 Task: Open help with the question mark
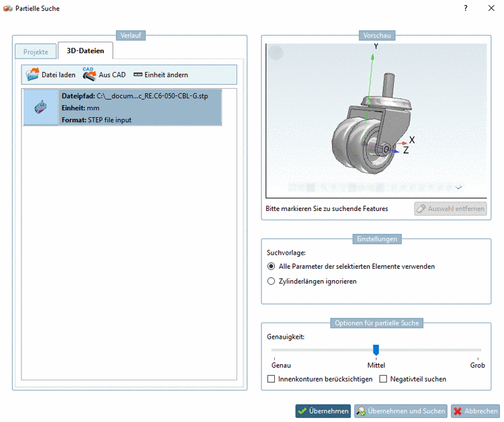(466, 8)
